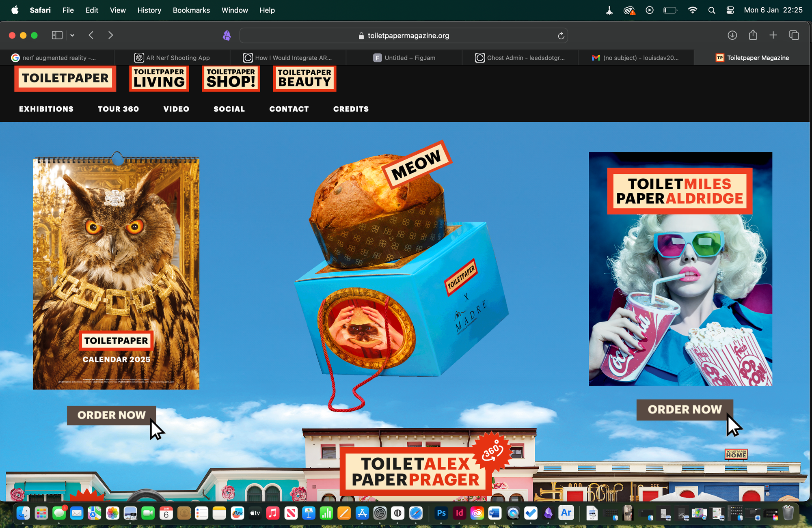Click the Safari sidebar toggle icon
Image resolution: width=812 pixels, height=528 pixels.
[x=57, y=35]
